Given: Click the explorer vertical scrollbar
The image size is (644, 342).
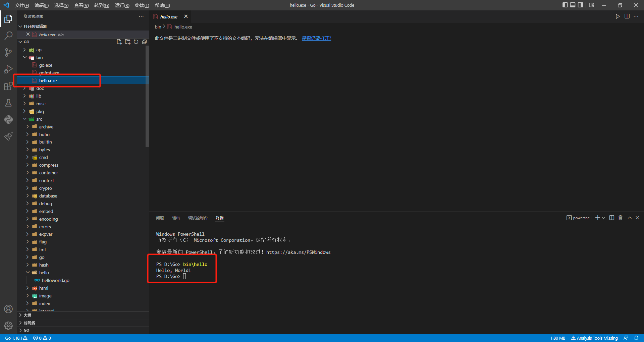Looking at the screenshot, I should 147,97.
